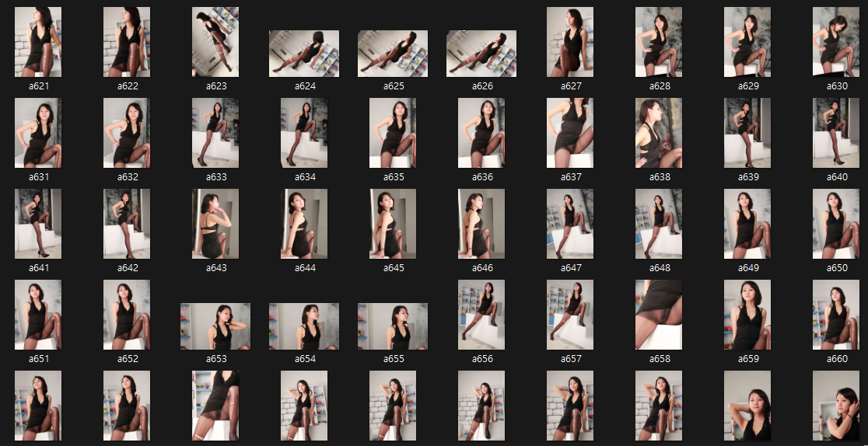Screen dimensions: 868x446
Task: Select the a658 close-up thumbnail
Action: click(x=659, y=315)
